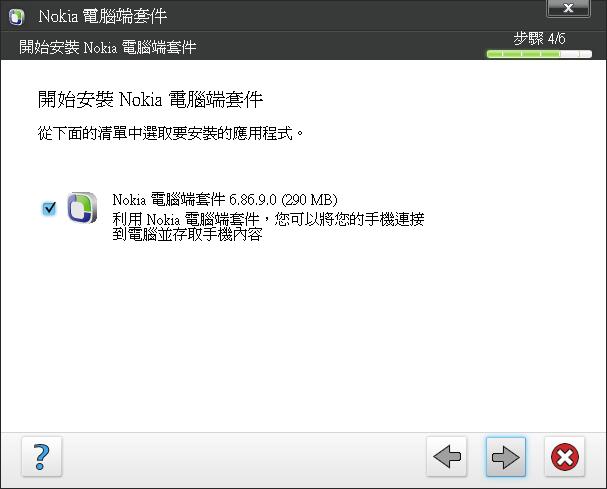The height and width of the screenshot is (489, 607).
Task: Close the installer window with top-right X
Action: click(x=568, y=8)
